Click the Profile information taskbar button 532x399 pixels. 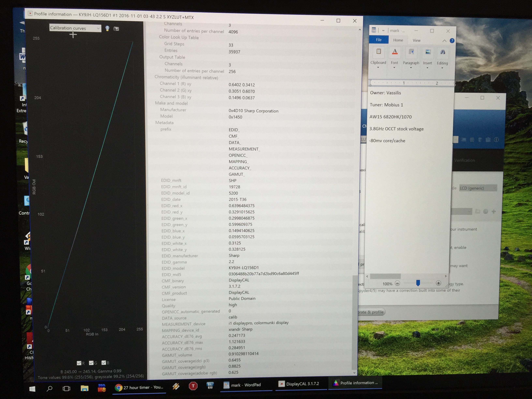click(355, 383)
